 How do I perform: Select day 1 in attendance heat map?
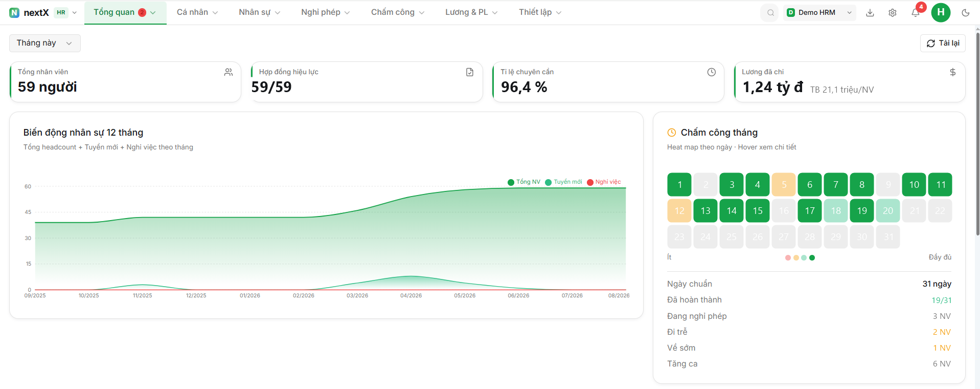point(679,185)
